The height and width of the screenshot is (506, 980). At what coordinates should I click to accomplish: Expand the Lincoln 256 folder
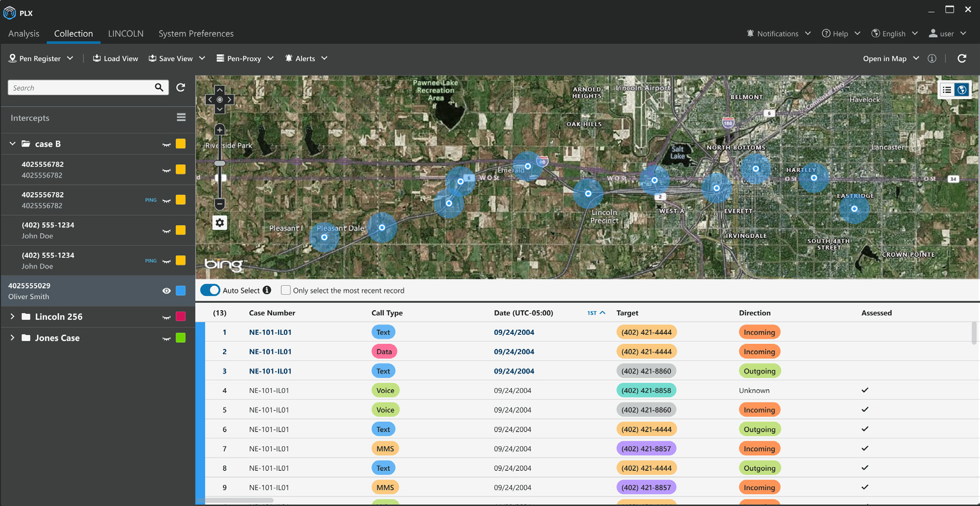click(12, 316)
